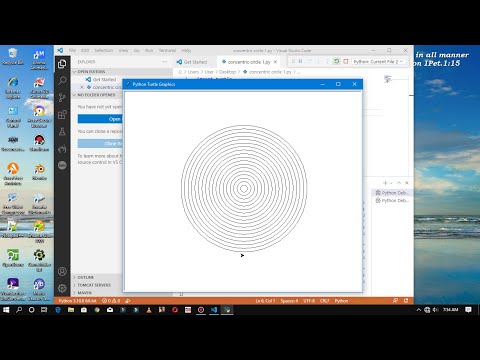The width and height of the screenshot is (480, 360).
Task: Show hidden system tray icons chevron
Action: pyautogui.click(x=419, y=310)
